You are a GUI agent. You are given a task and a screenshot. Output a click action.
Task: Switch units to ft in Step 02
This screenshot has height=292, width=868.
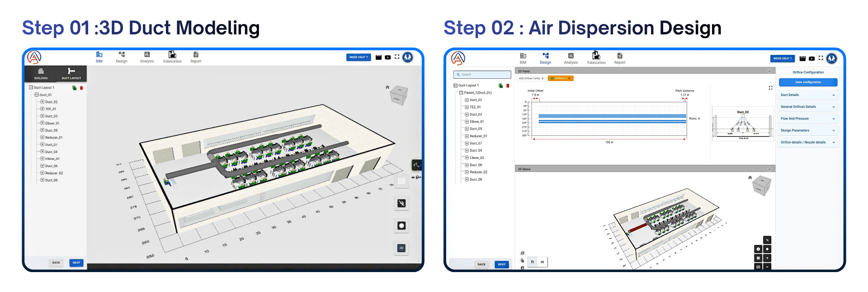(x=533, y=262)
